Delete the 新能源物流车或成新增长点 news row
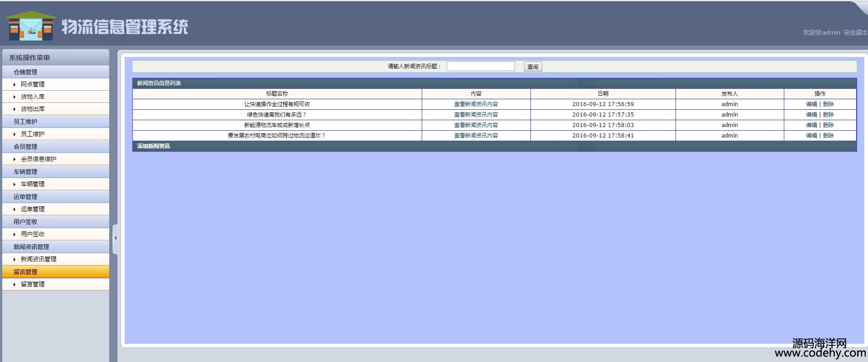The height and width of the screenshot is (362, 868). (828, 125)
